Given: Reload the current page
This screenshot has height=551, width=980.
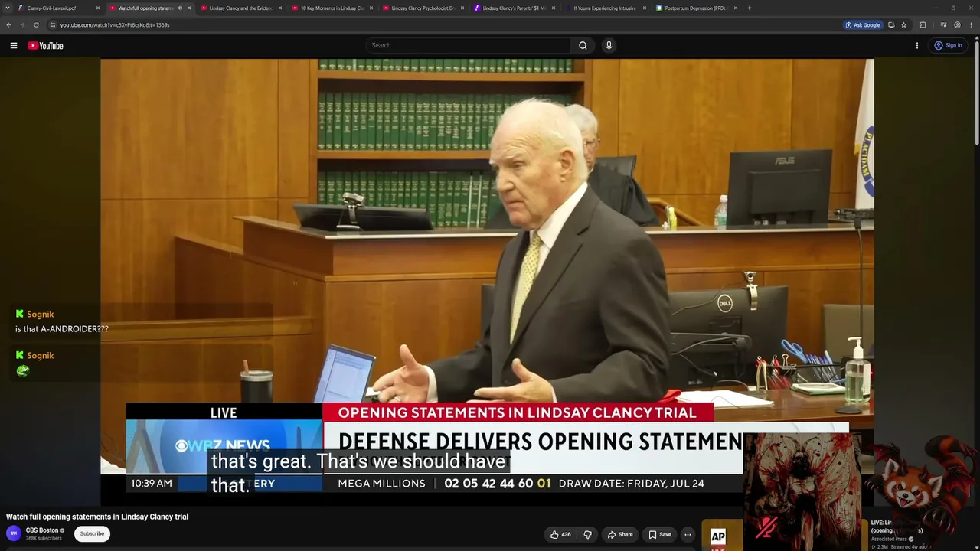Looking at the screenshot, I should [36, 24].
